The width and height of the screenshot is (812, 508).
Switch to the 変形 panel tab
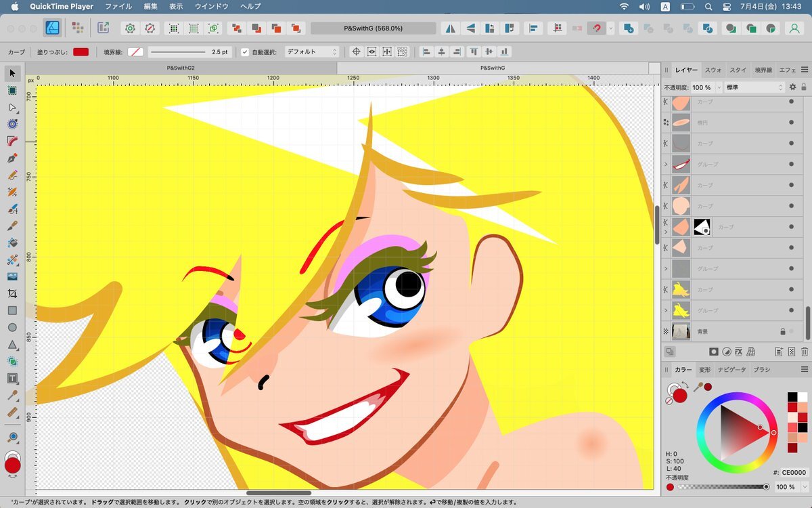click(705, 370)
